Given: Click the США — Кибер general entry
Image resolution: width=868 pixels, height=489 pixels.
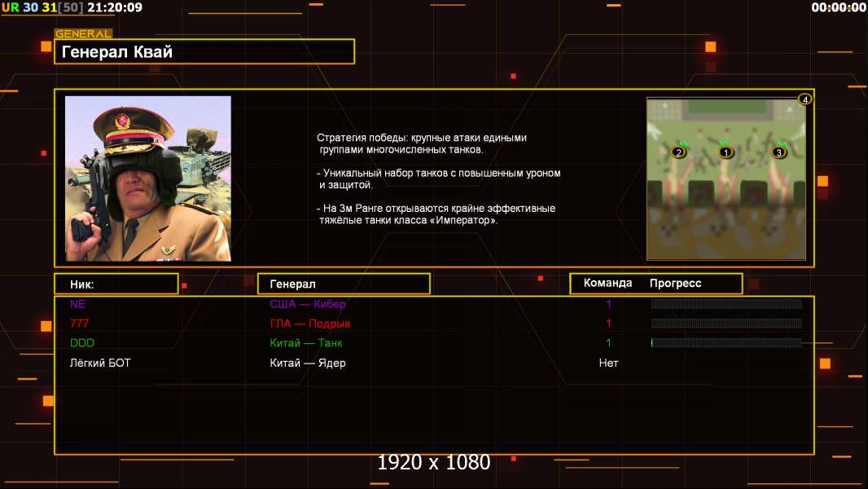Looking at the screenshot, I should click(x=307, y=304).
